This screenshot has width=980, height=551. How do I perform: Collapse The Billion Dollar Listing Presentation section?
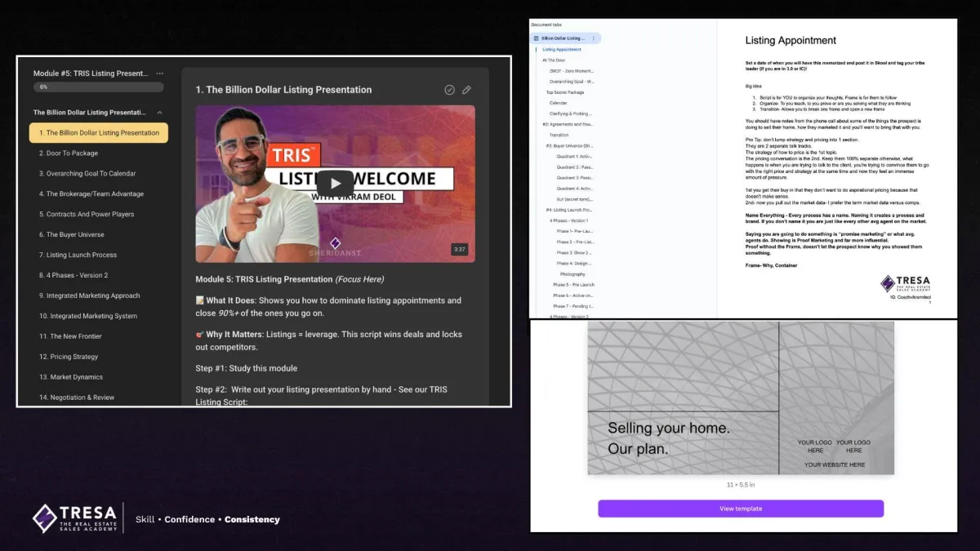coord(159,113)
